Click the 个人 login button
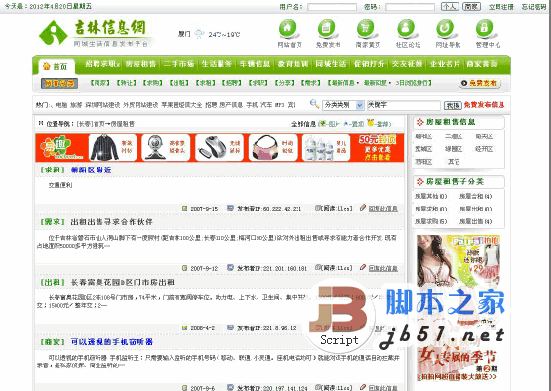551x391 pixels. point(450,6)
